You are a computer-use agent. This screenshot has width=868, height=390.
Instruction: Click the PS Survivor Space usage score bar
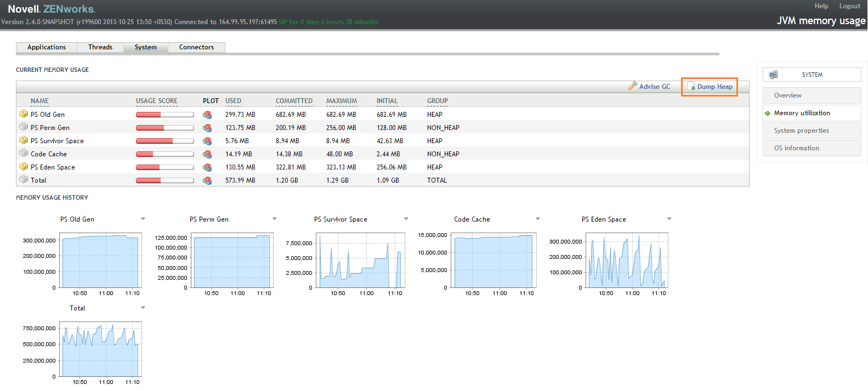(164, 141)
